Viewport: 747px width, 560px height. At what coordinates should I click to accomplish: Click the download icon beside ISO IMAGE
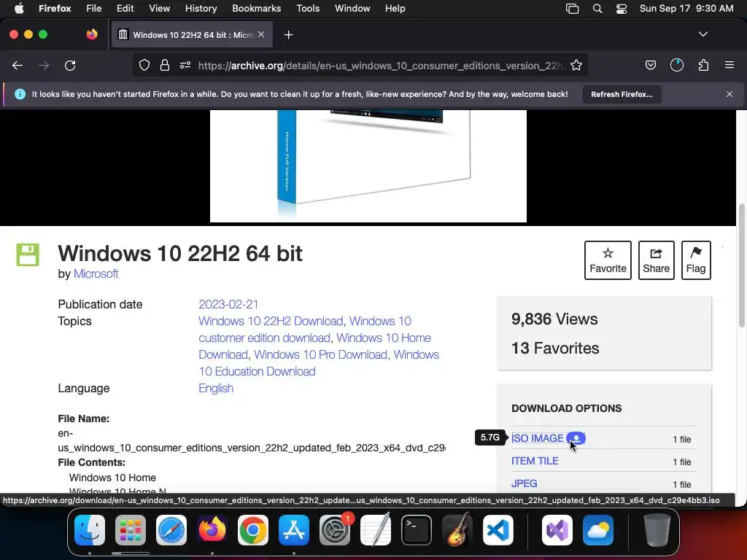click(x=576, y=438)
